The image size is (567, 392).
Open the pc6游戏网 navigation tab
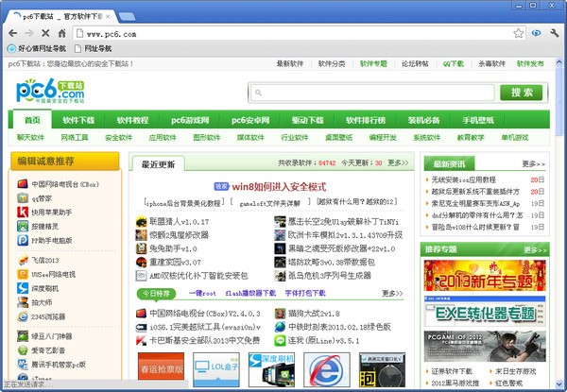(190, 120)
